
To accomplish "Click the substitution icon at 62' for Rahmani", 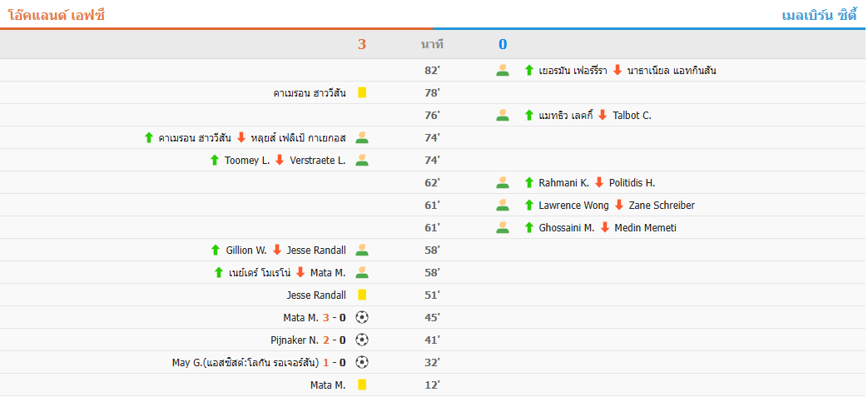I will [x=503, y=182].
